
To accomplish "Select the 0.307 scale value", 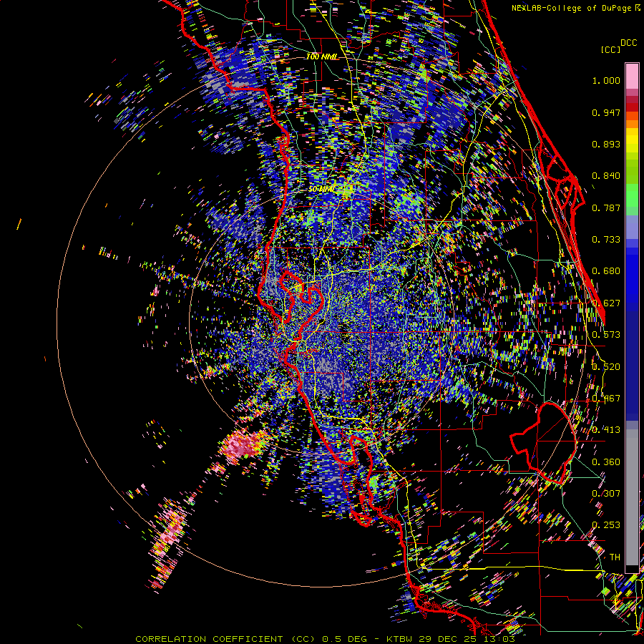I will point(606,493).
